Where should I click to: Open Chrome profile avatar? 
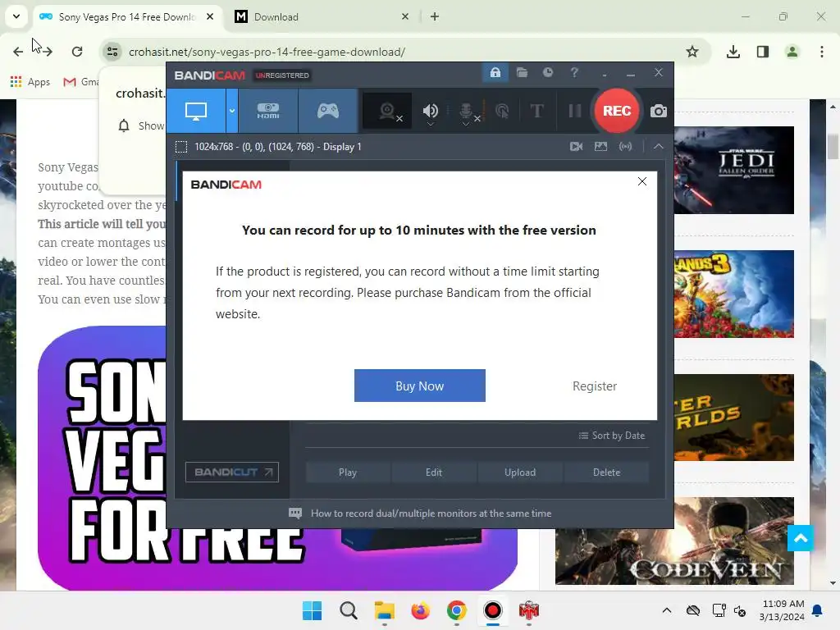pos(792,52)
